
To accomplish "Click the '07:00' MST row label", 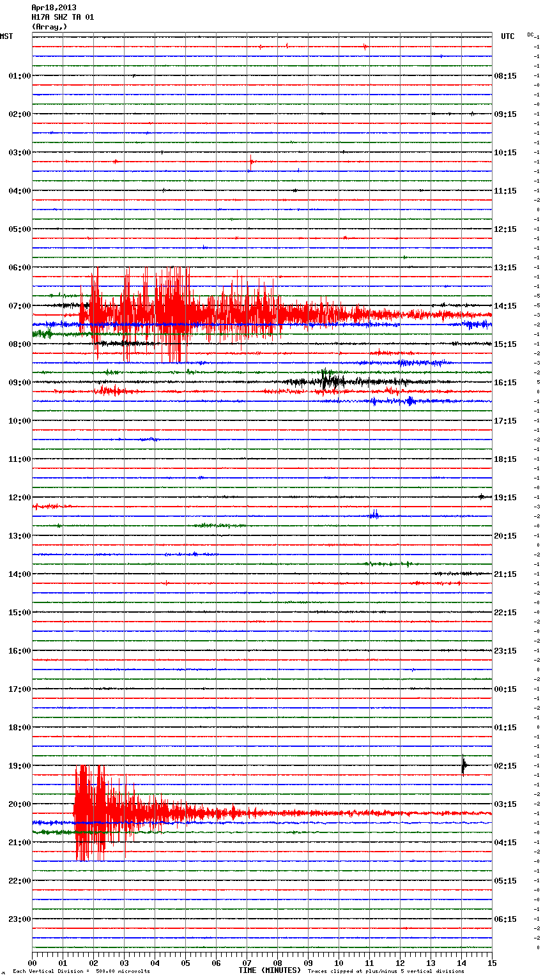I will pos(20,306).
